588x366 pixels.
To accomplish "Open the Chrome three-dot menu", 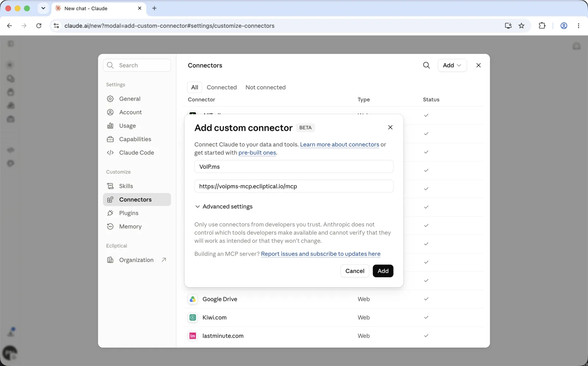I will tap(578, 26).
